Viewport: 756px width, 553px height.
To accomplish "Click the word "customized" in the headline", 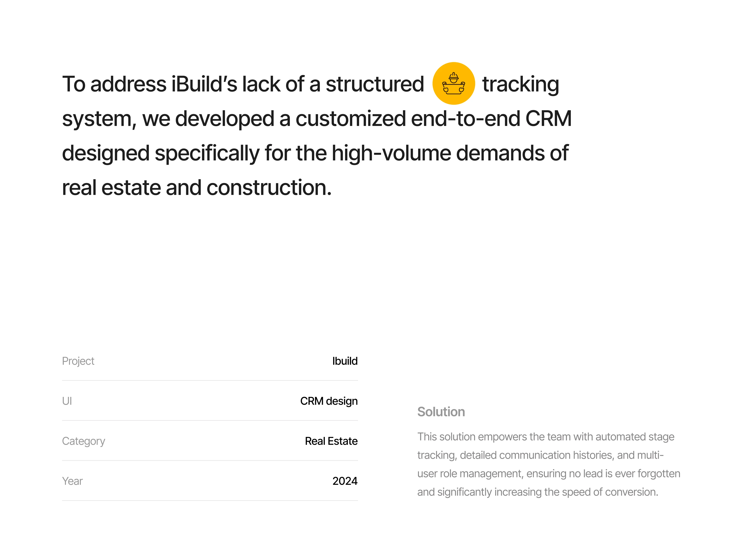I will click(351, 119).
